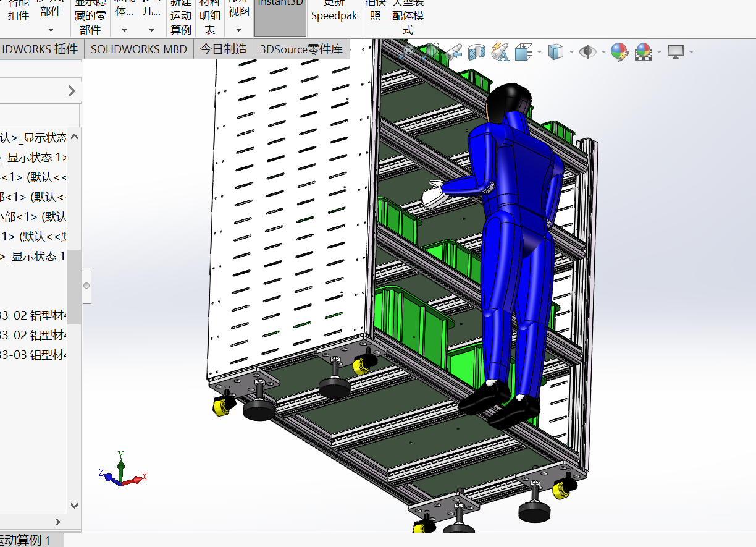The image size is (756, 547).
Task: Toggle the Large Assembly Mode button (大型装配体模式)
Action: tap(408, 17)
